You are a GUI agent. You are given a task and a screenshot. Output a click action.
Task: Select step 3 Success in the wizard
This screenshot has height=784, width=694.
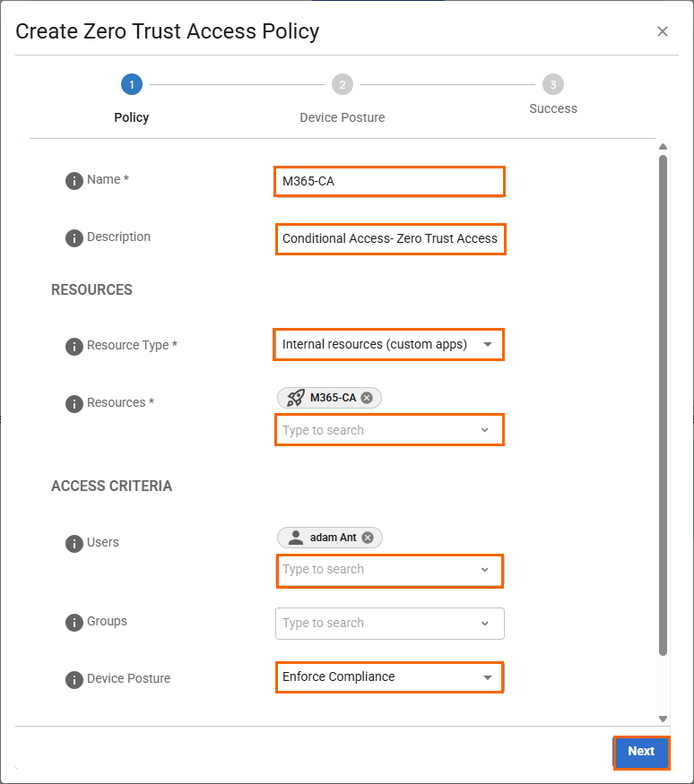(553, 85)
